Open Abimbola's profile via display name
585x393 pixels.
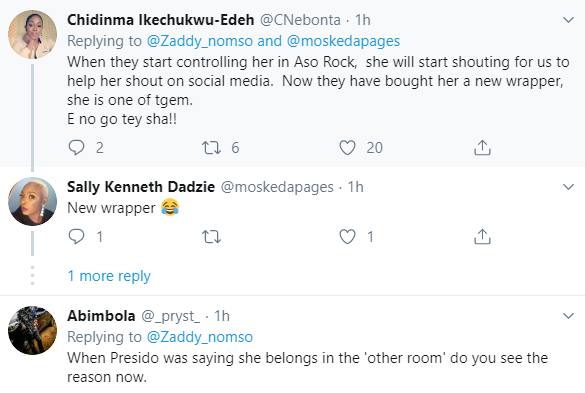pyautogui.click(x=101, y=316)
